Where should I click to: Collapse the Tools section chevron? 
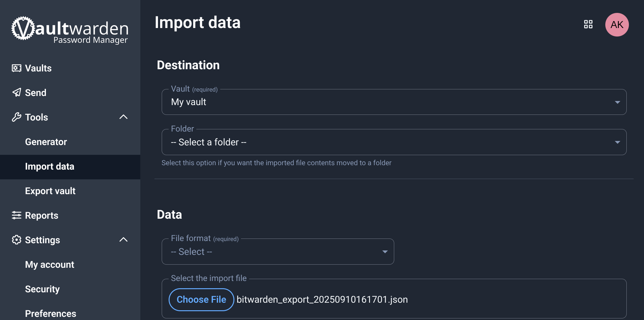(x=124, y=117)
